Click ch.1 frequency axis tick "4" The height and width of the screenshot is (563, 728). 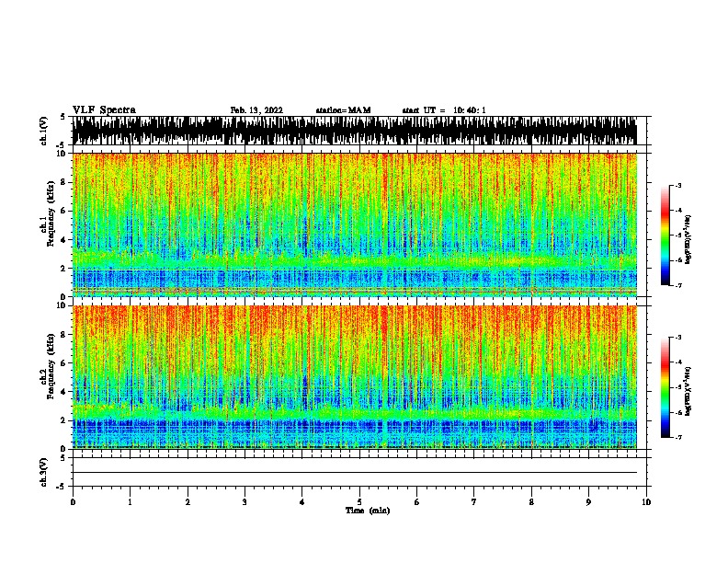(x=64, y=240)
